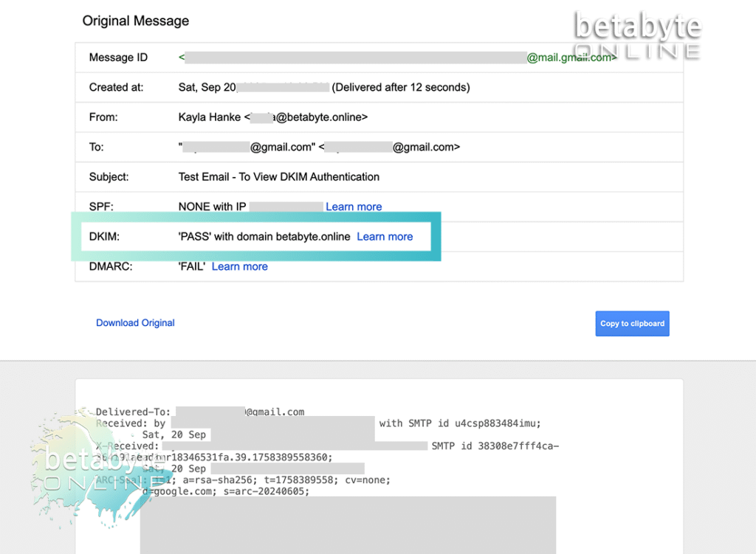Click the betabyte Online logo at top right
The image size is (756, 554).
pyautogui.click(x=636, y=35)
